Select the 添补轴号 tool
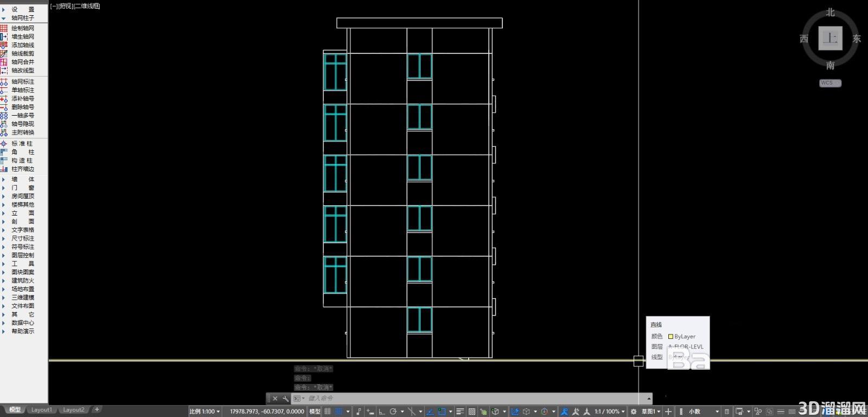 (x=22, y=98)
